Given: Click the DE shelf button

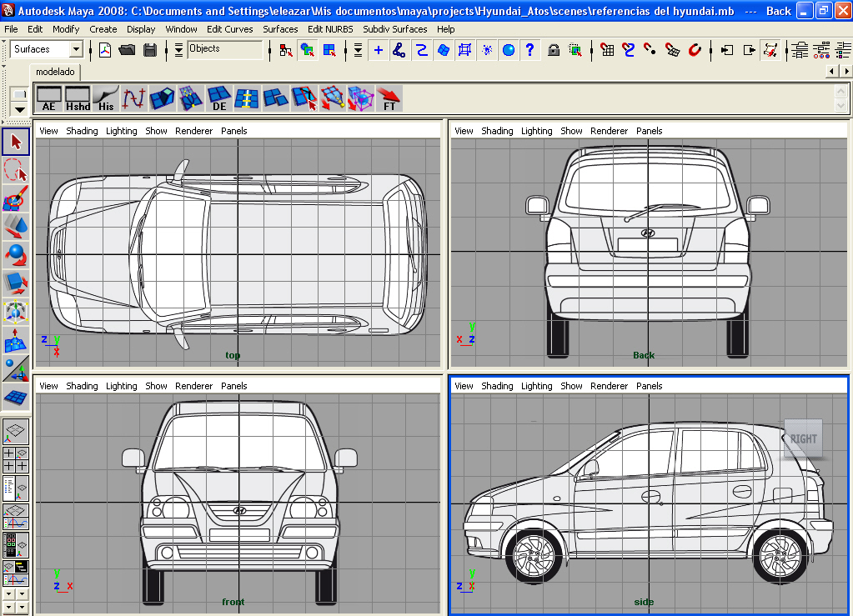Looking at the screenshot, I should point(219,98).
